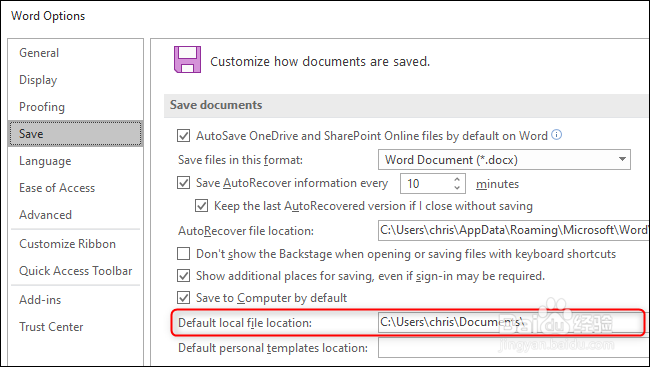Decrease AutoRecover minutes with down arrow
The height and width of the screenshot is (367, 650).
tap(457, 187)
